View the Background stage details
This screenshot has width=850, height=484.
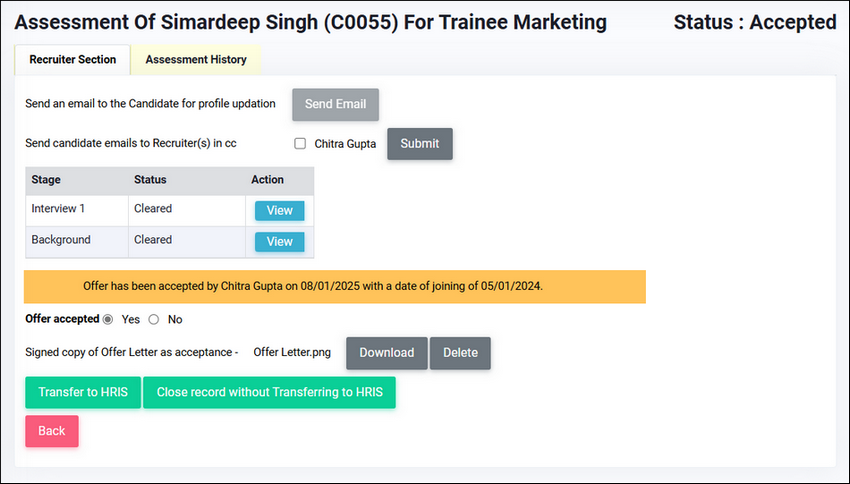tap(280, 242)
